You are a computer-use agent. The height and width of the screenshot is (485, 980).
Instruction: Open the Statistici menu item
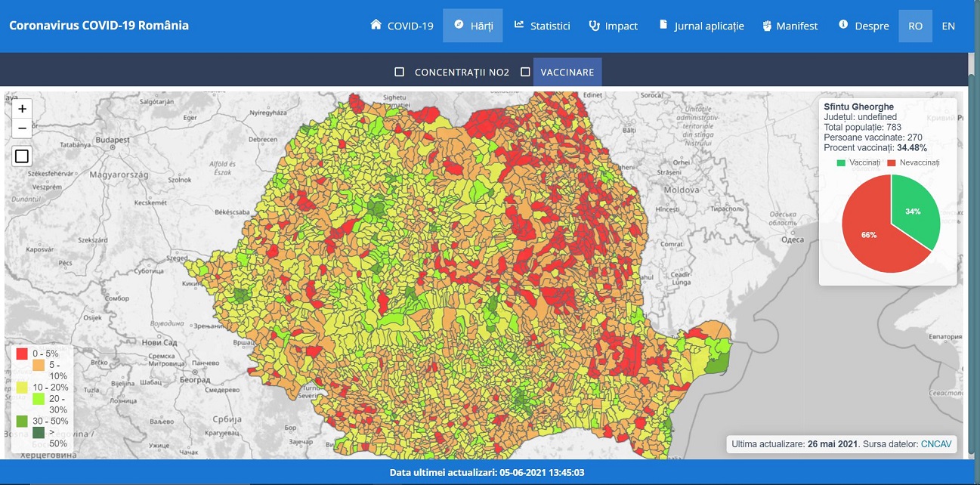point(549,26)
